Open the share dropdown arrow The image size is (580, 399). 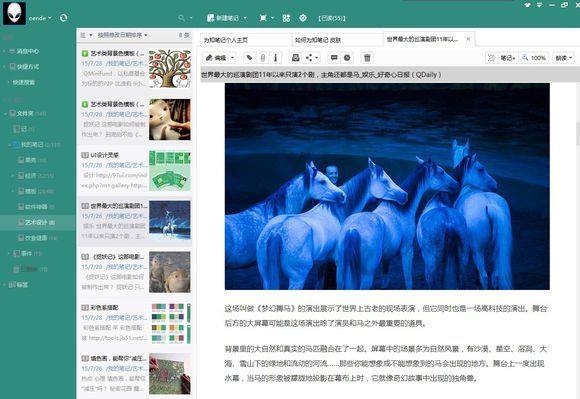317,58
